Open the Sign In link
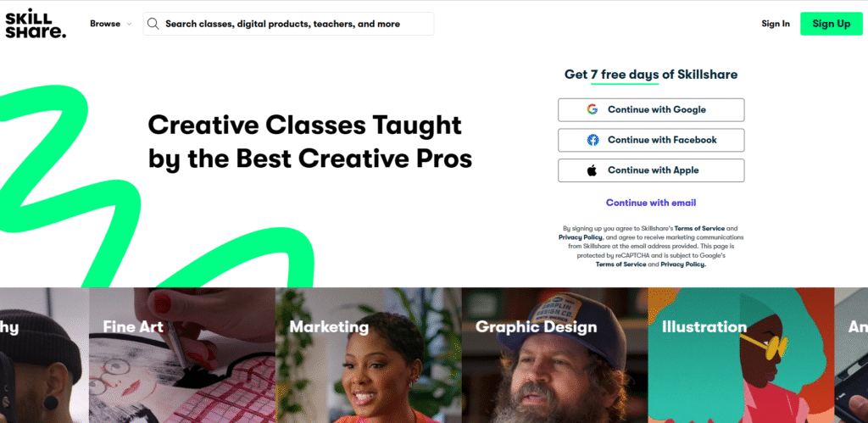The width and height of the screenshot is (868, 423). tap(776, 24)
